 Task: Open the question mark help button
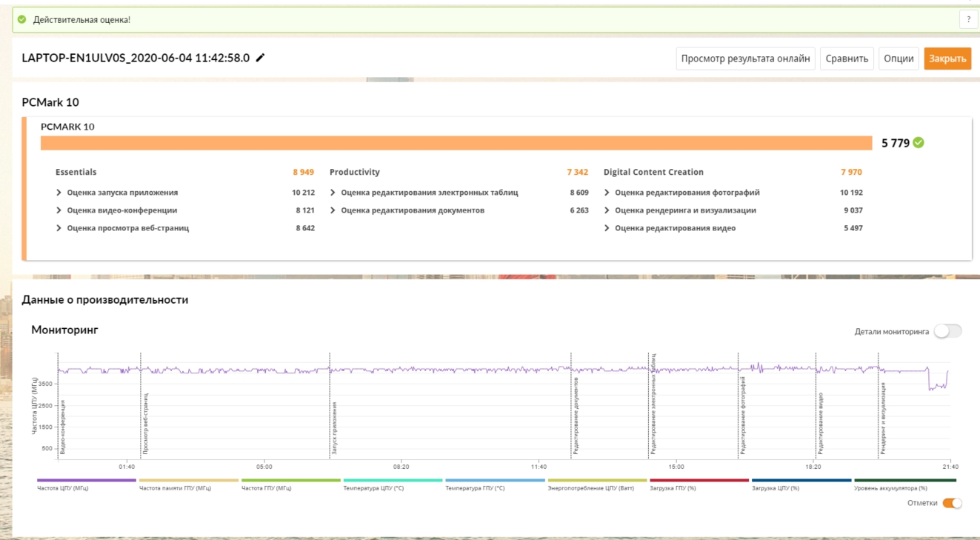968,20
